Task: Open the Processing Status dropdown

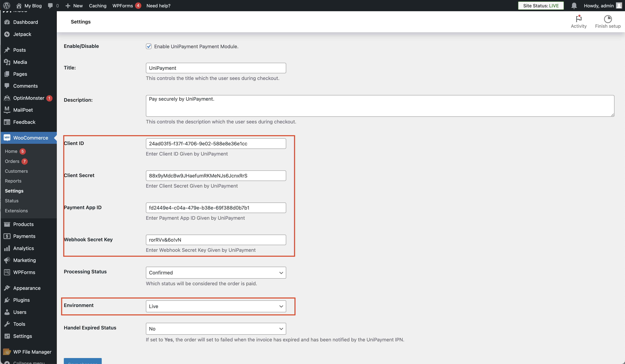Action: pos(216,272)
